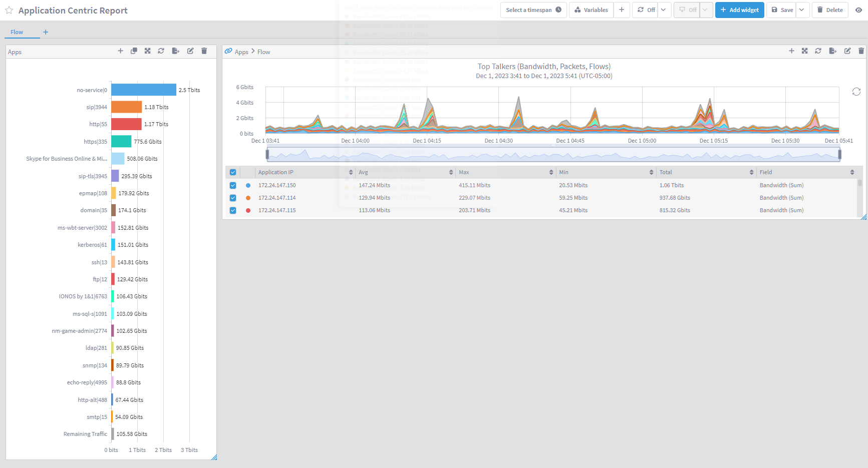
Task: Click Top Talkers chart title
Action: (544, 67)
